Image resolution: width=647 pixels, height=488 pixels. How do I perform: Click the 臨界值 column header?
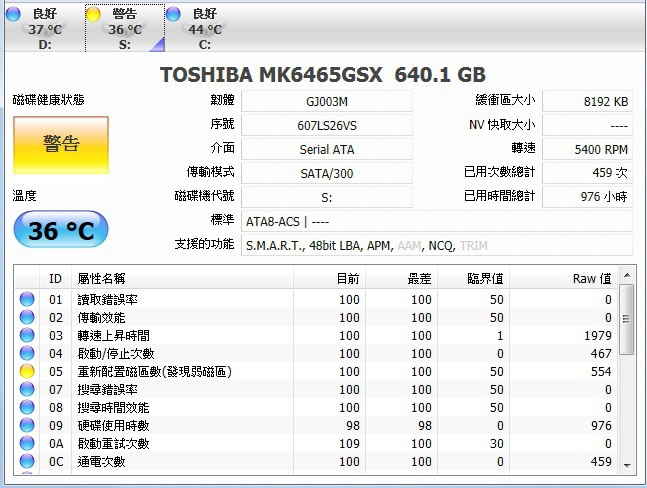coord(474,278)
